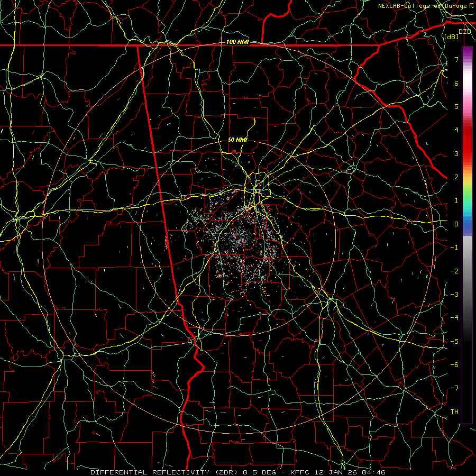Click the "5" value on the color scale

coord(456,106)
